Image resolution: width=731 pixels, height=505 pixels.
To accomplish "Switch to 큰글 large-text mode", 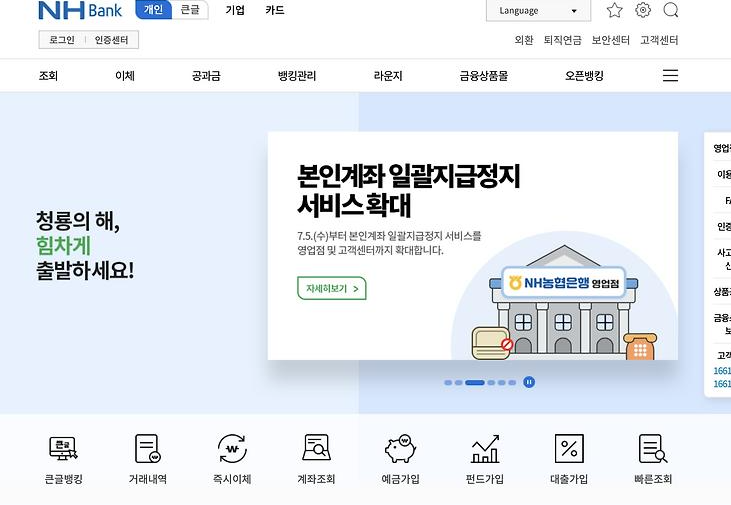I will (190, 10).
